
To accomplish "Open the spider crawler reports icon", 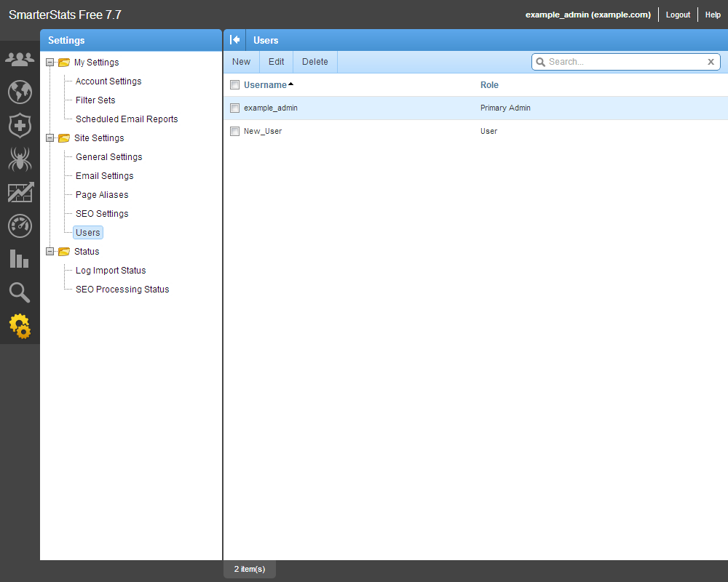I will tap(20, 159).
